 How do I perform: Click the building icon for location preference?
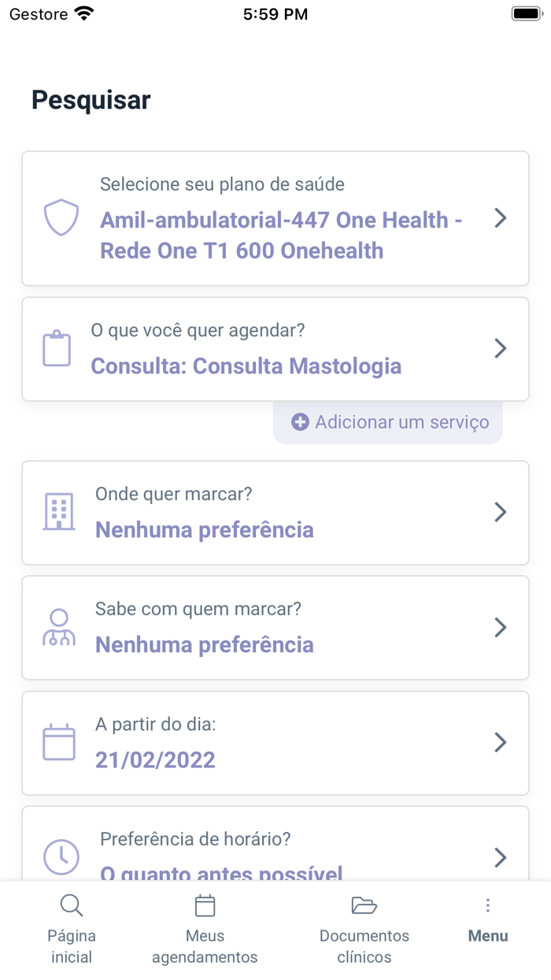61,511
